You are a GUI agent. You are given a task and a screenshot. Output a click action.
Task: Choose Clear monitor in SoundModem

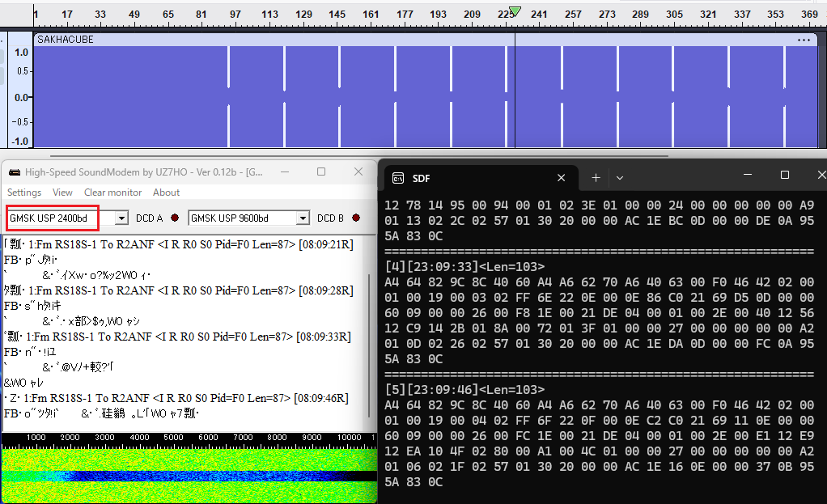(112, 193)
